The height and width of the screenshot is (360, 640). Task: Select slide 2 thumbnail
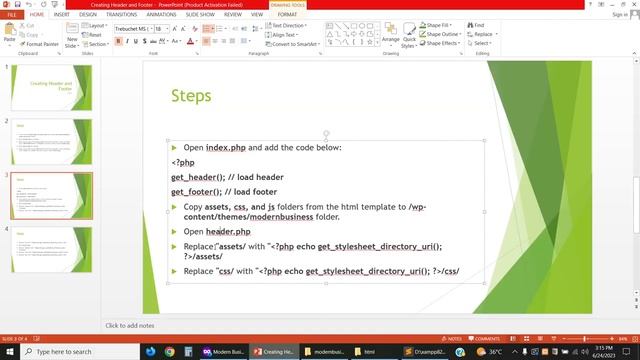coord(51,142)
